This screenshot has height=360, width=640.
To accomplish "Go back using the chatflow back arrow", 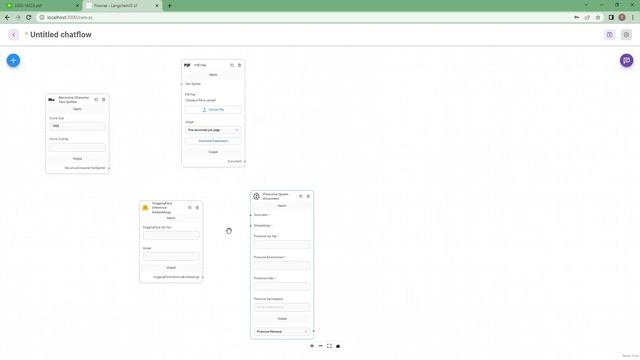I will [13, 35].
